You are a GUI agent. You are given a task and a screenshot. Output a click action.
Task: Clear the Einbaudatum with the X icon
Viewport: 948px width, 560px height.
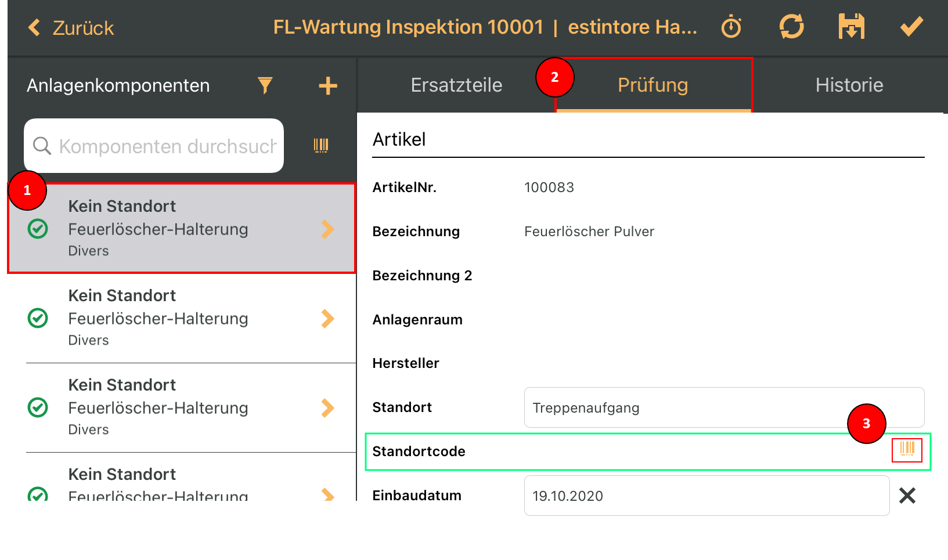click(907, 496)
